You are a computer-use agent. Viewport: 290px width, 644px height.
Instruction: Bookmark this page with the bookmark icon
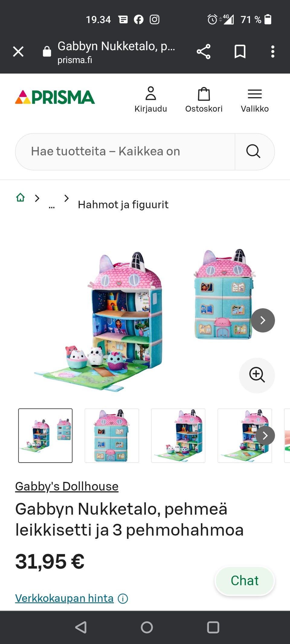click(240, 52)
